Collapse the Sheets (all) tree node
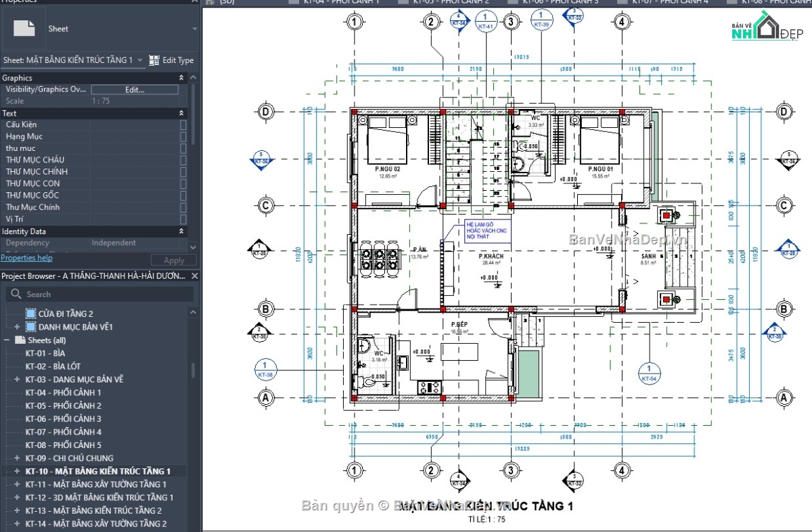This screenshot has height=532, width=812. pyautogui.click(x=7, y=340)
